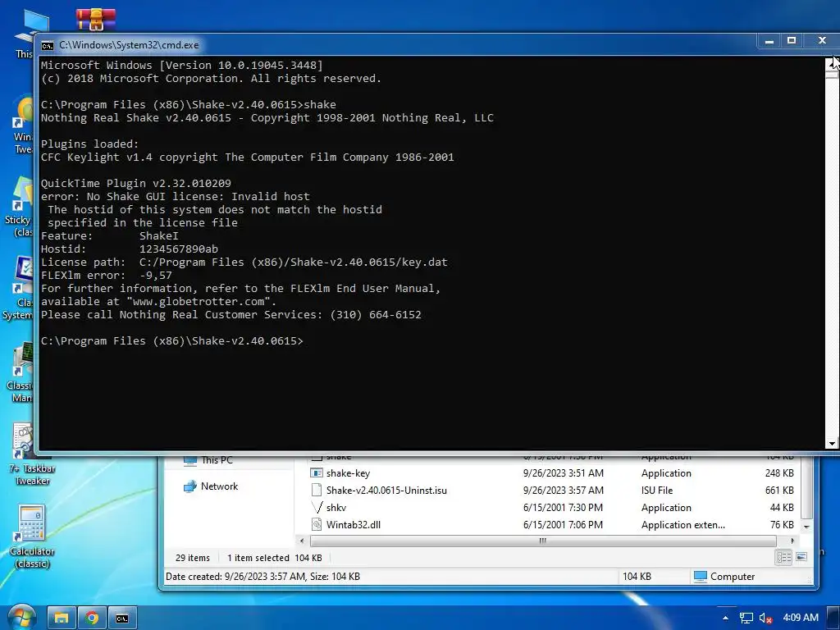Click the Feature ShakeI line
Image resolution: width=840 pixels, height=630 pixels.
(110, 236)
